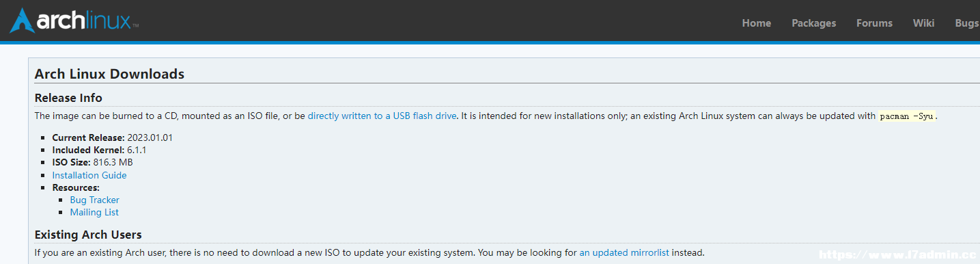This screenshot has width=980, height=264.
Task: Click the 'Existing Arch Users' heading
Action: coord(88,235)
